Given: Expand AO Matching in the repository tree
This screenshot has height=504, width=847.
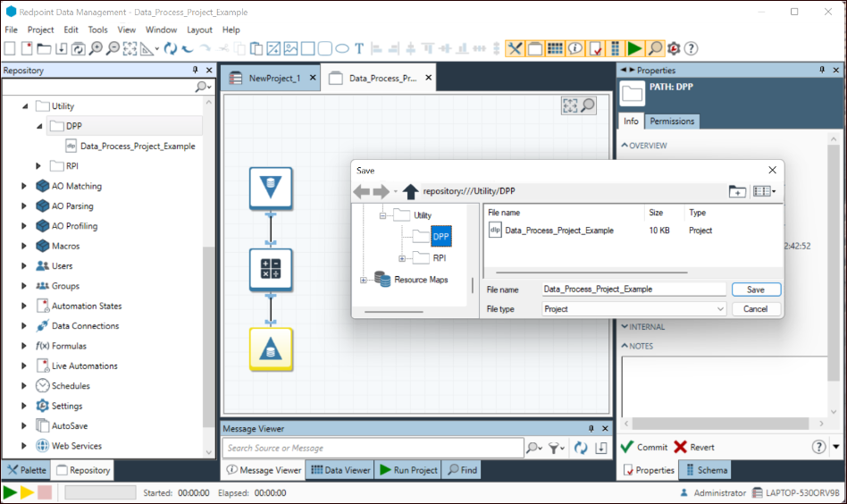Looking at the screenshot, I should [x=23, y=187].
